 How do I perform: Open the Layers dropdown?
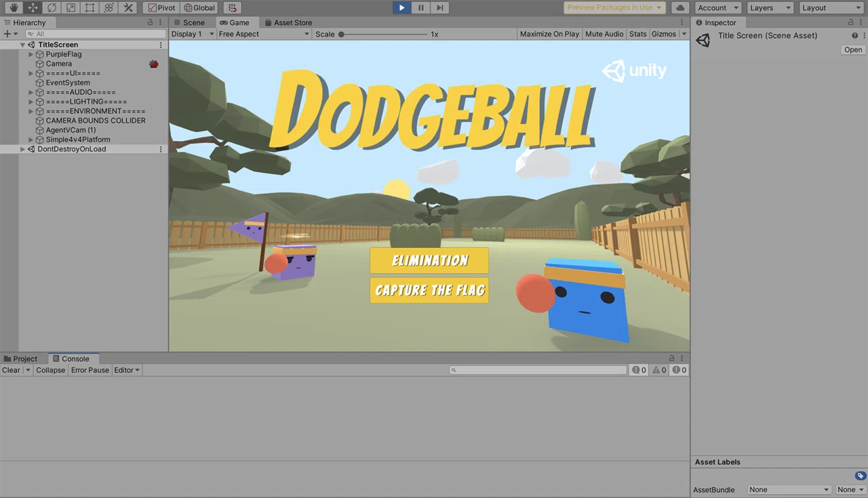770,8
